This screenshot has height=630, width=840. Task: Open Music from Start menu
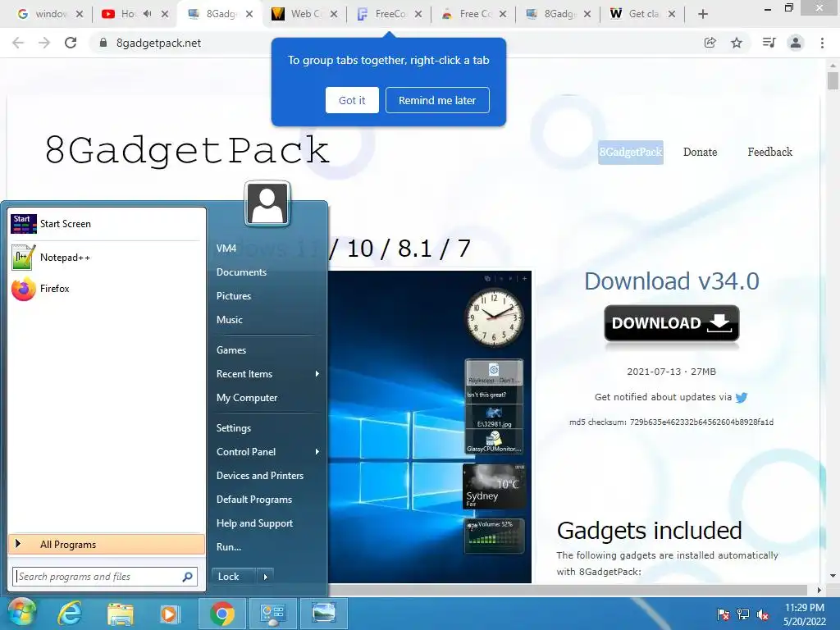230,320
